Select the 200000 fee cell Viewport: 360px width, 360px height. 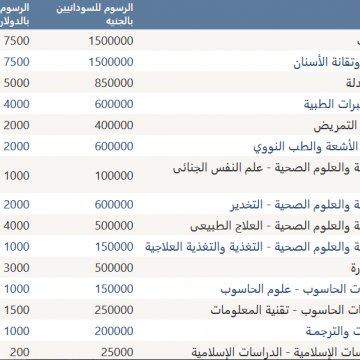click(114, 331)
